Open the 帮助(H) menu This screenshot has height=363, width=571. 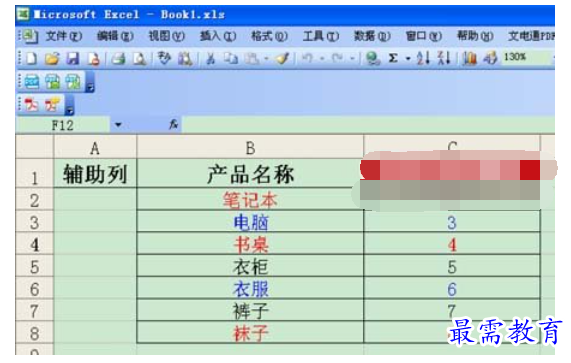click(475, 36)
